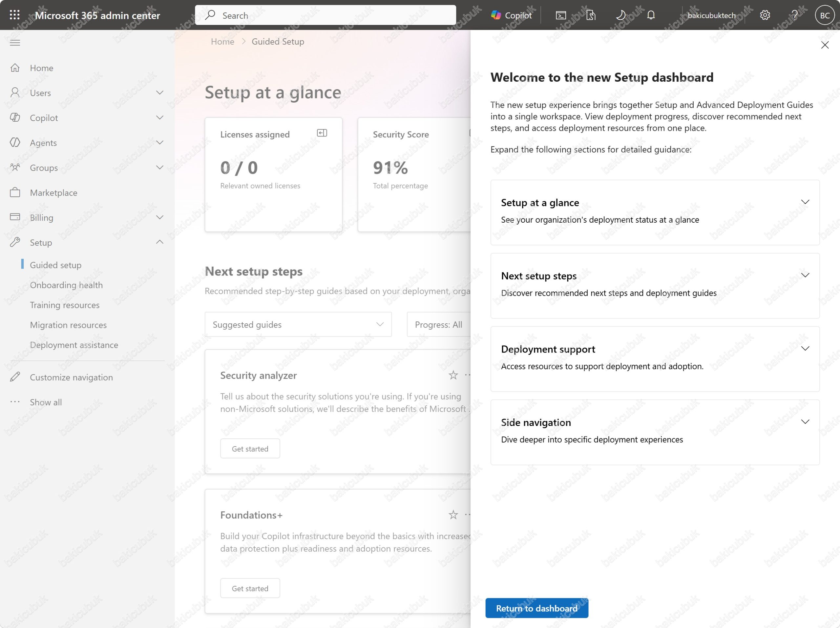The image size is (840, 628).
Task: Click the help question mark icon
Action: 794,15
